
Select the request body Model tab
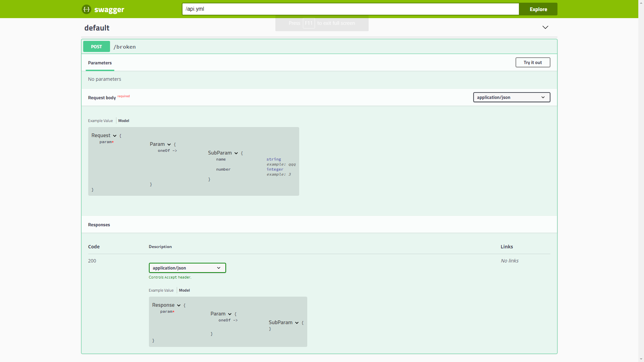coord(123,121)
